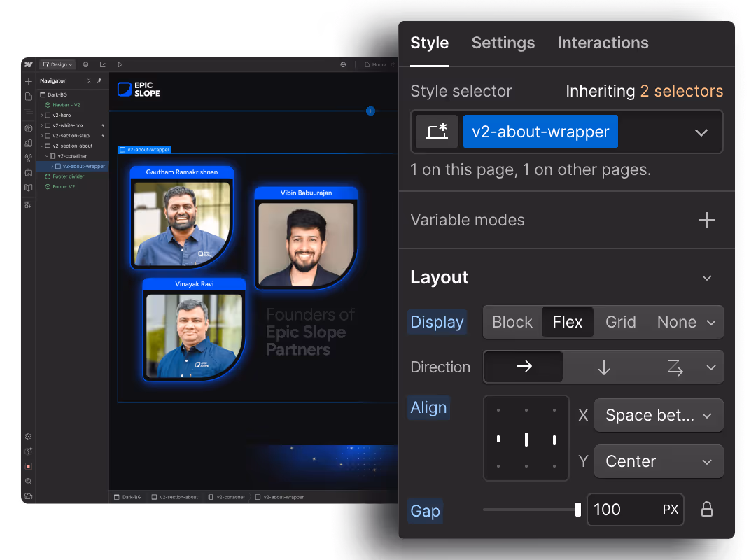The image size is (756, 560).
Task: Click the globe locale icon in top bar
Action: [x=343, y=64]
